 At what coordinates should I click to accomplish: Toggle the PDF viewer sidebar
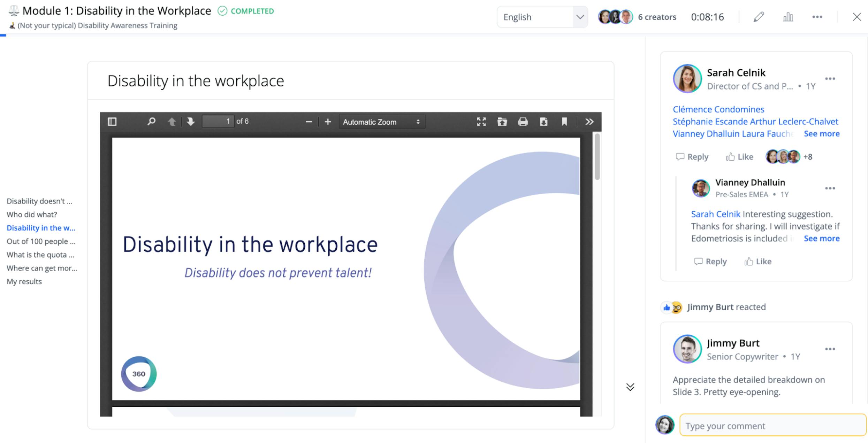click(x=112, y=122)
